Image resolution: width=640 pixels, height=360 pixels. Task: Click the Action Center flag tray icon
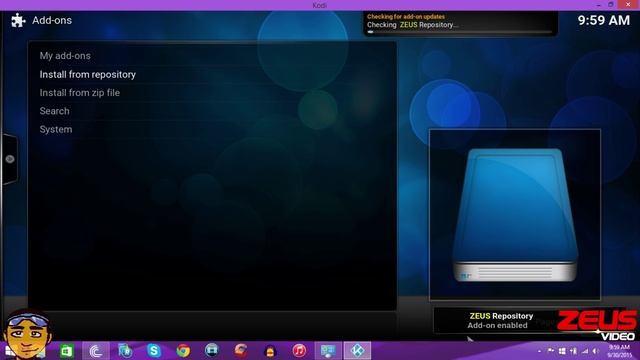tap(551, 351)
